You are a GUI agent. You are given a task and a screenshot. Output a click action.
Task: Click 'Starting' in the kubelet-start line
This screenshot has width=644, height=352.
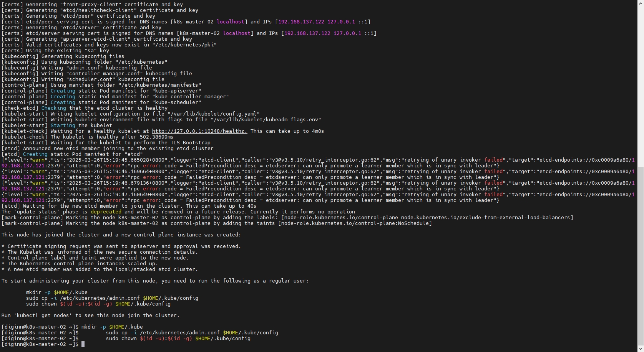tap(63, 126)
